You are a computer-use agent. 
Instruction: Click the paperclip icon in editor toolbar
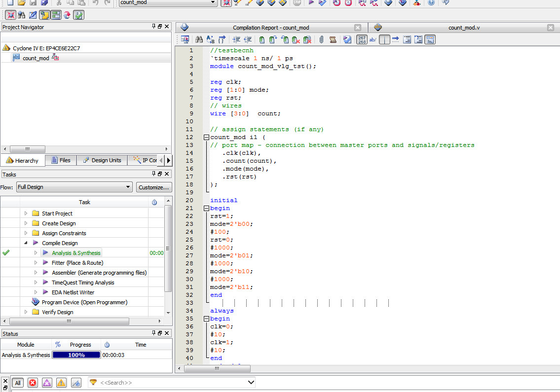[x=321, y=40]
